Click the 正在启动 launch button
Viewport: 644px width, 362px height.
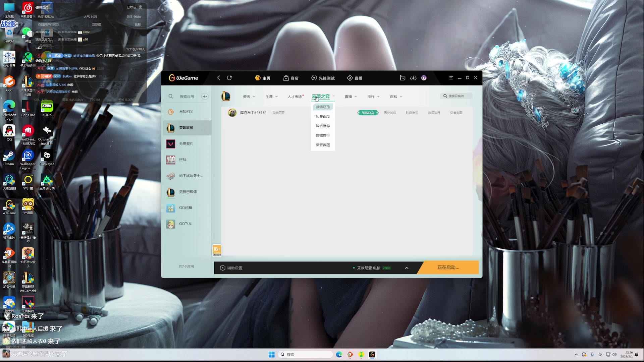coord(448,267)
